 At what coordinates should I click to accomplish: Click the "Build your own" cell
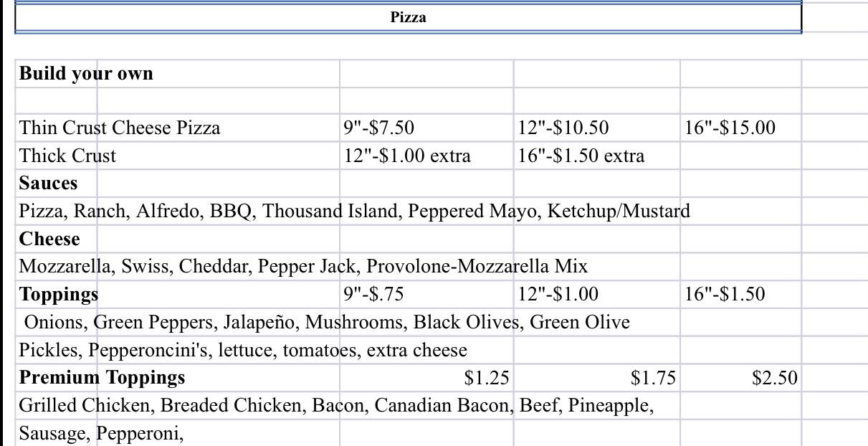(86, 74)
